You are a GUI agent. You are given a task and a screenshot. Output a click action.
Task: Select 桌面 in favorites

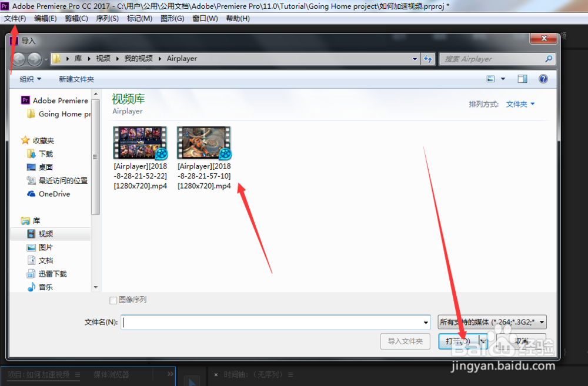pos(40,167)
